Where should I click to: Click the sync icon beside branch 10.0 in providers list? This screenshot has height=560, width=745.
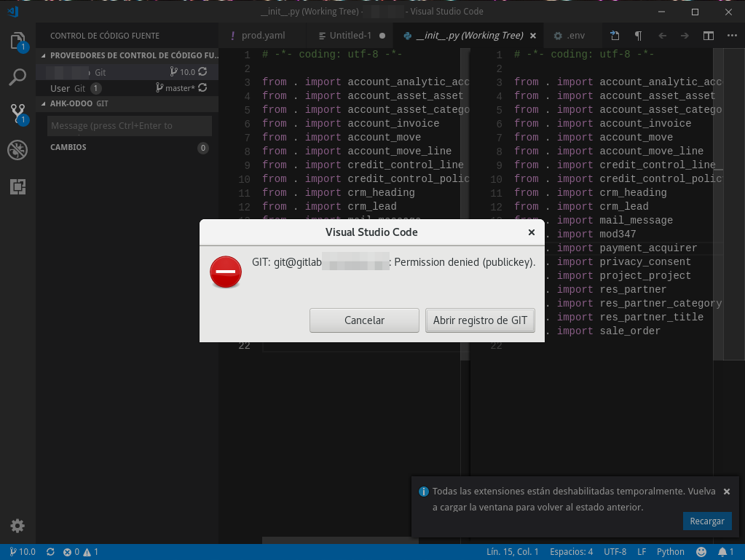[203, 71]
